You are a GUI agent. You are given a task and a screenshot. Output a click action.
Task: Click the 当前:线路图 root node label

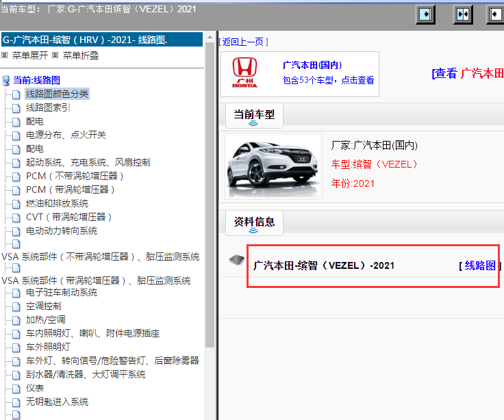coord(37,80)
